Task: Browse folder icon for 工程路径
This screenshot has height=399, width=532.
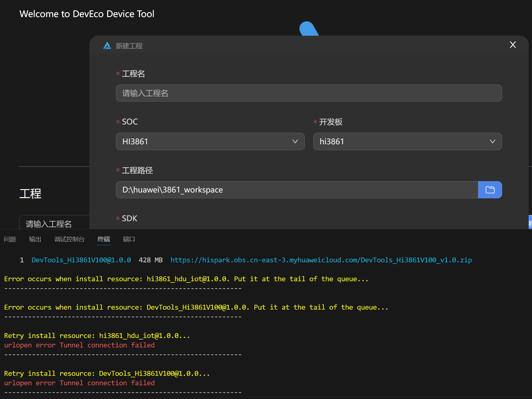Action: point(490,190)
